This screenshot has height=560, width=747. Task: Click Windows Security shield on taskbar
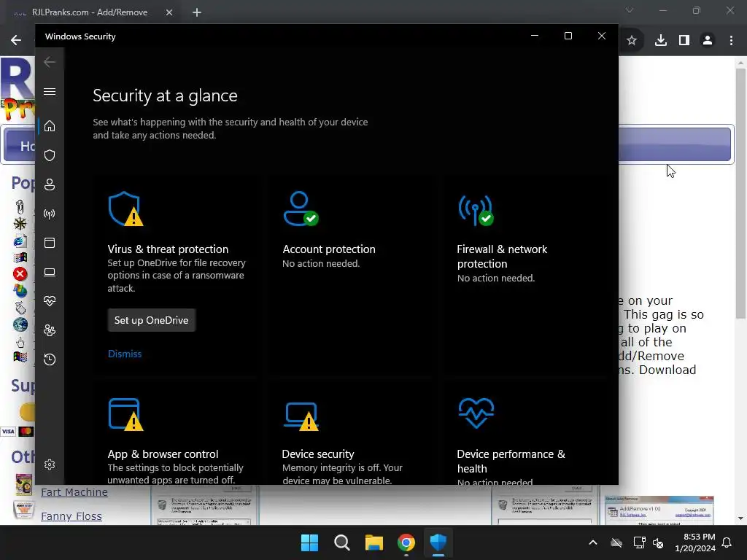pos(438,542)
